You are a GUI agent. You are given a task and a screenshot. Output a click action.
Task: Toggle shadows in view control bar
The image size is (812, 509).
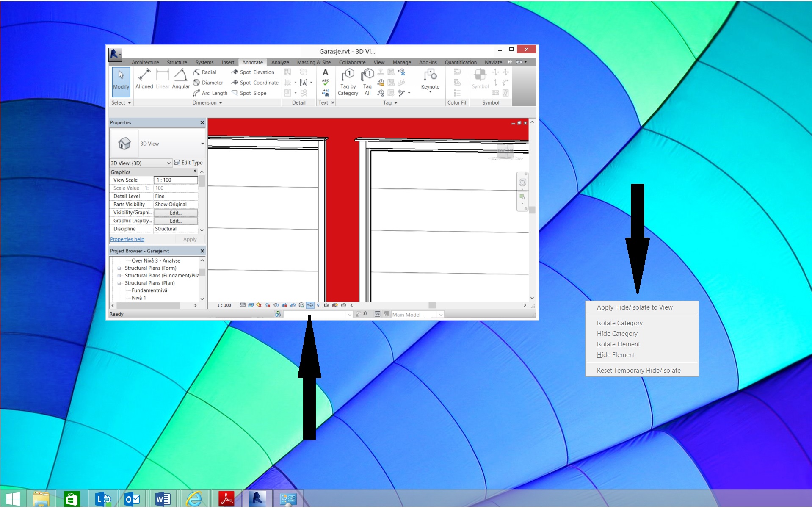point(268,305)
